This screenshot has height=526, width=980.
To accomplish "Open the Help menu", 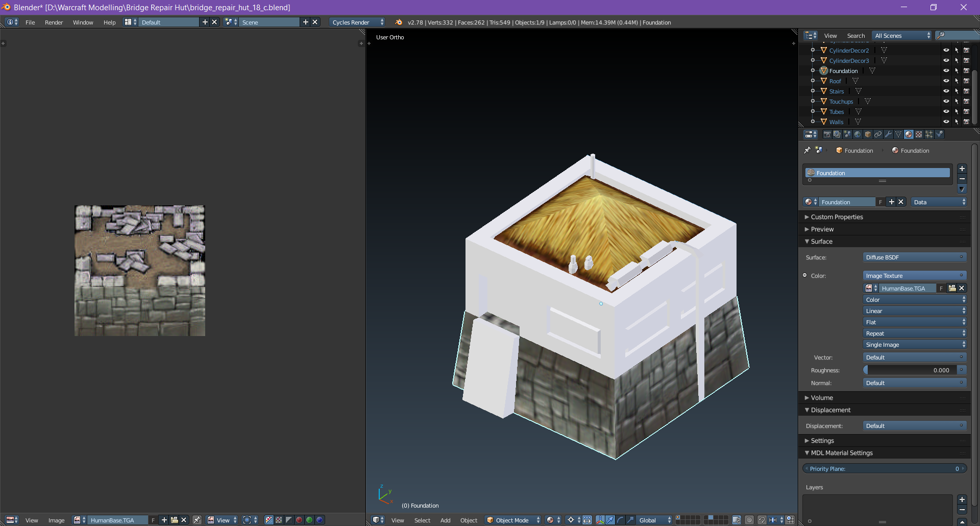I will (109, 22).
